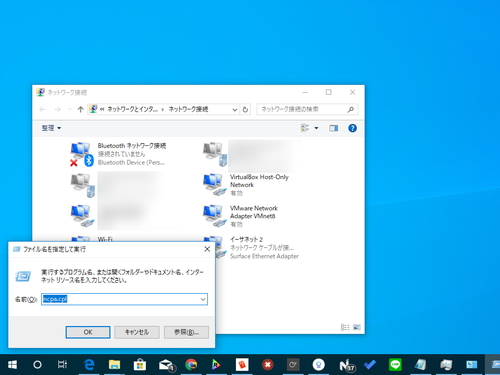
Task: Open Cortana search circle on taskbar
Action: [x=37, y=365]
